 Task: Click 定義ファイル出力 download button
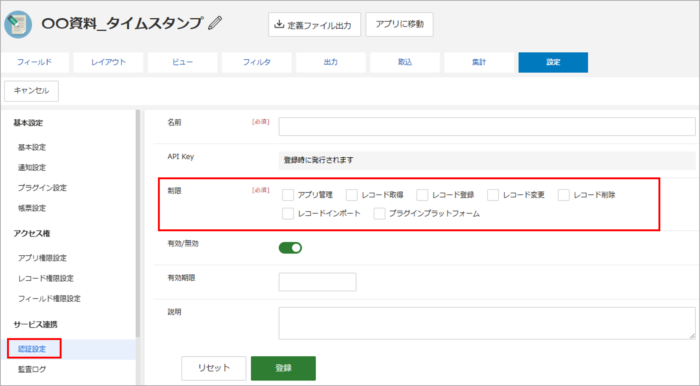(314, 25)
